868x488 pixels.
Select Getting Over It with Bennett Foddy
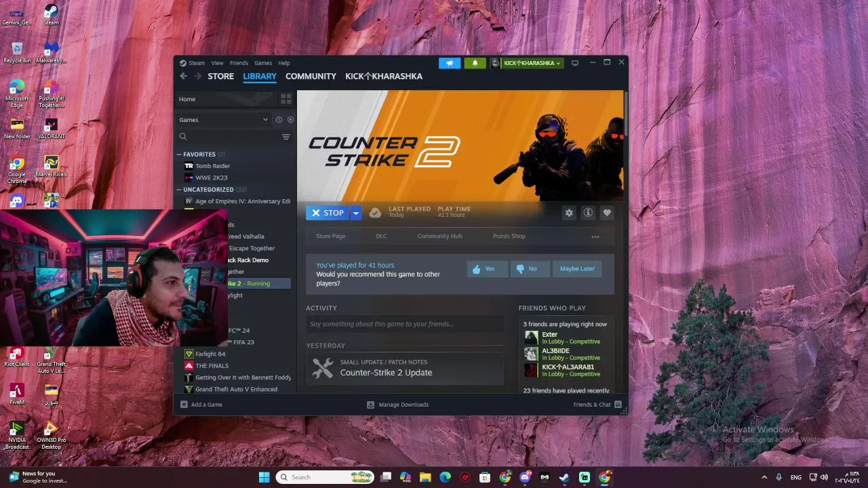pyautogui.click(x=237, y=378)
